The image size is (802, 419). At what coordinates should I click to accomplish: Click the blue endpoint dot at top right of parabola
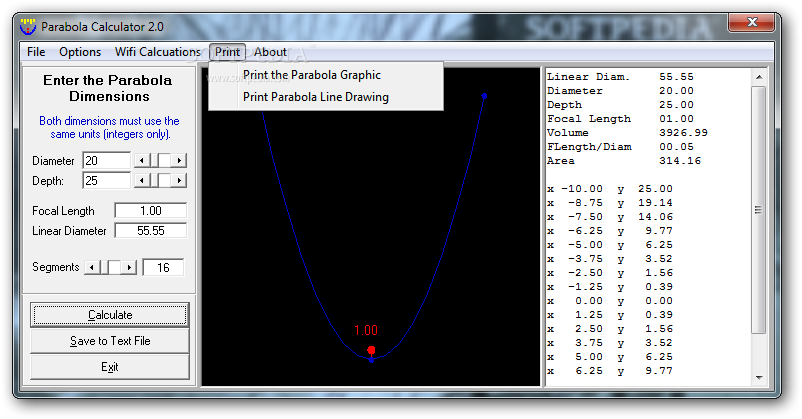tap(484, 96)
